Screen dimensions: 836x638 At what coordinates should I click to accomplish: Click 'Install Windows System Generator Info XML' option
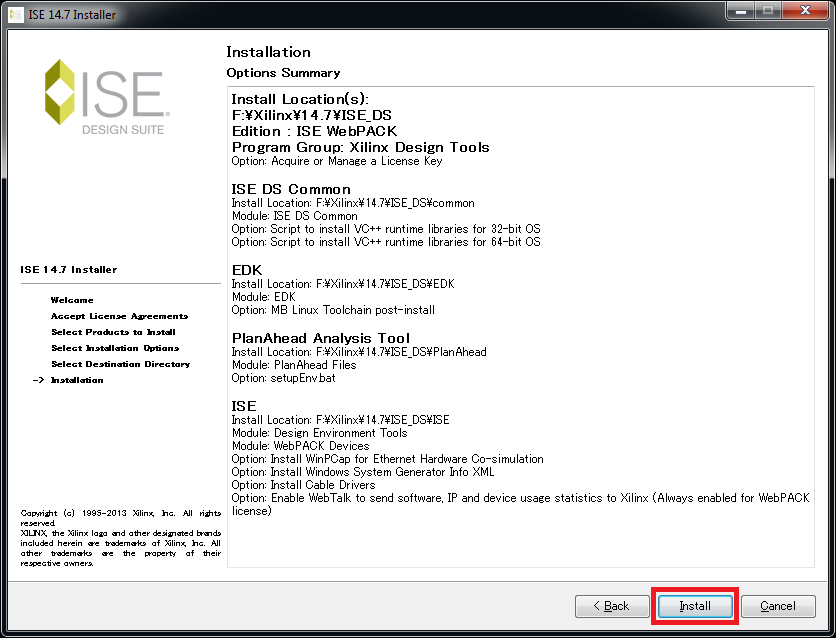tap(363, 472)
